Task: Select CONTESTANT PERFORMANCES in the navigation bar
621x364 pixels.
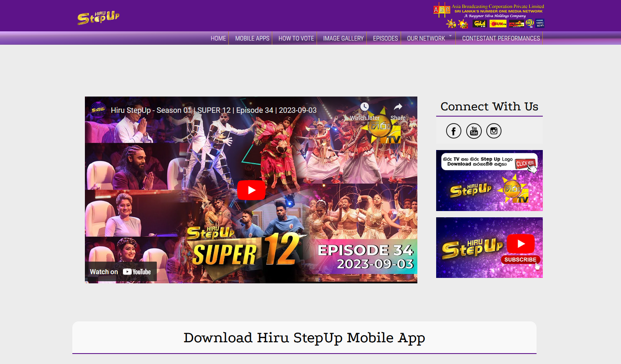Action: 501,38
